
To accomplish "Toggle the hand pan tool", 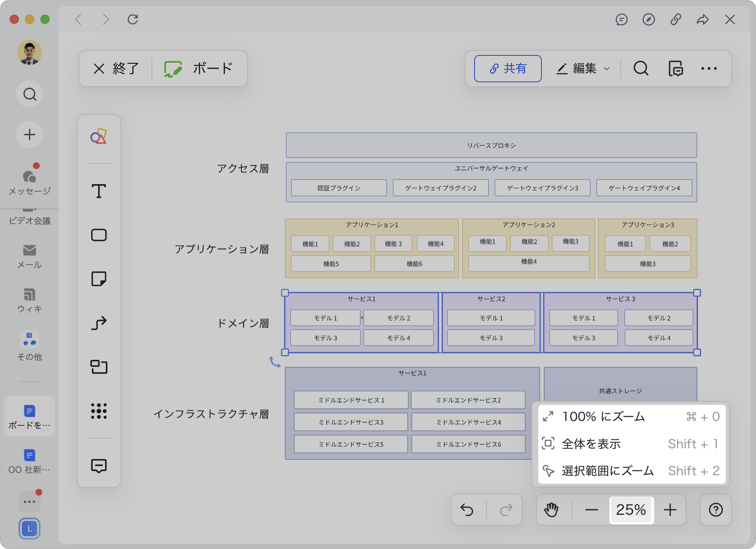I will pyautogui.click(x=551, y=510).
